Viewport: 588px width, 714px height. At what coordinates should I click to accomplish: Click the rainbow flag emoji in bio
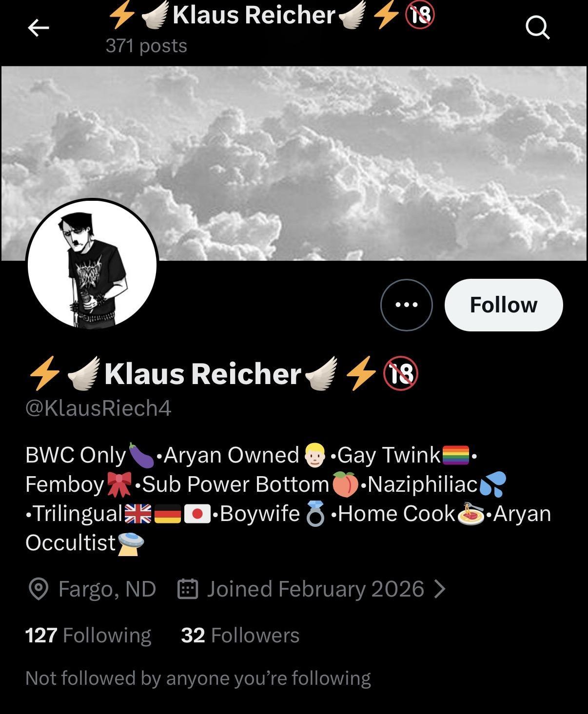click(x=455, y=455)
